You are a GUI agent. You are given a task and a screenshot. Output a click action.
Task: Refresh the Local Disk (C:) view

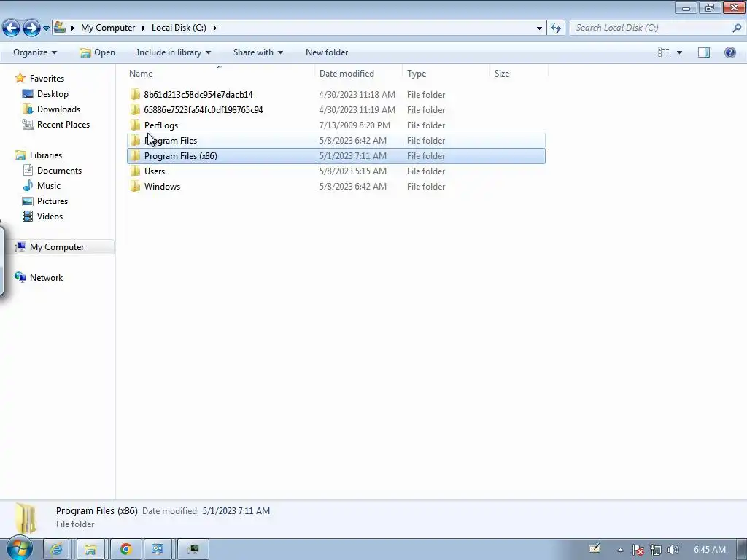[x=556, y=28]
